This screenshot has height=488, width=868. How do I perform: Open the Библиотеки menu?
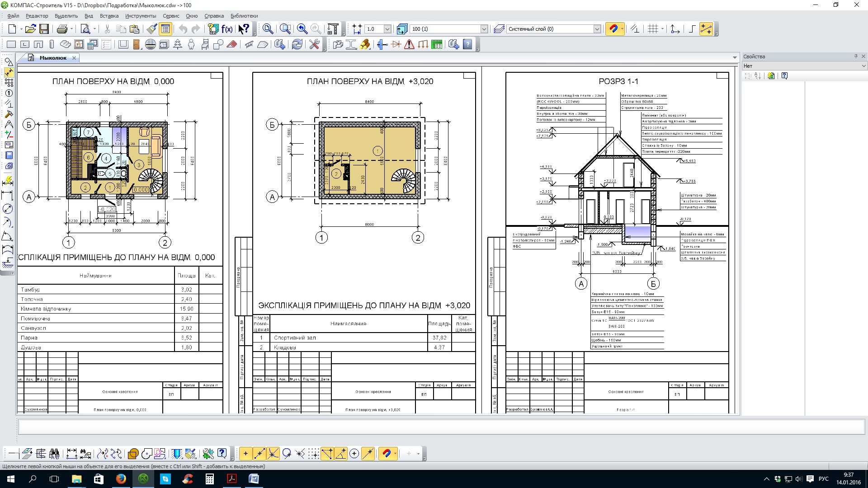tap(244, 16)
